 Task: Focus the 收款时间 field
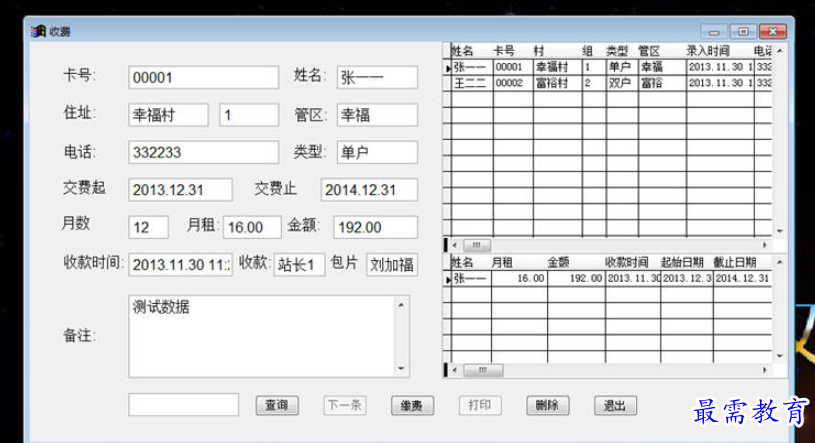click(180, 265)
